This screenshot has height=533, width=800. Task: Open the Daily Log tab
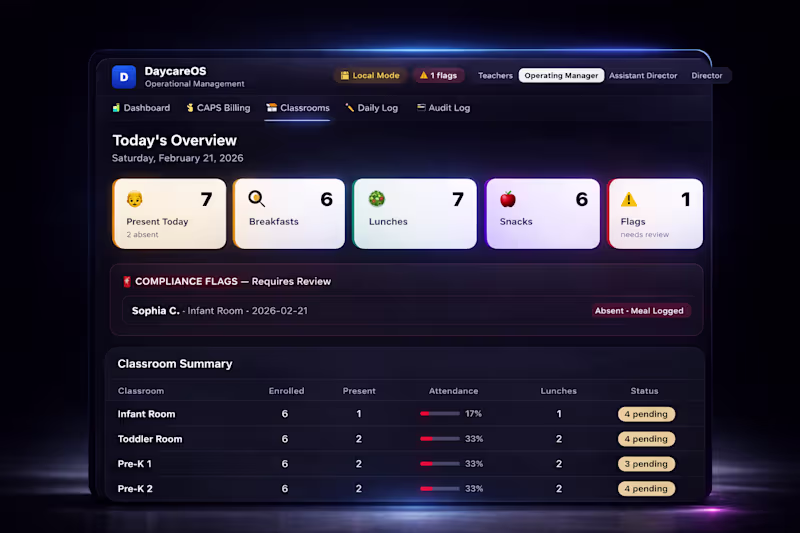pyautogui.click(x=372, y=108)
